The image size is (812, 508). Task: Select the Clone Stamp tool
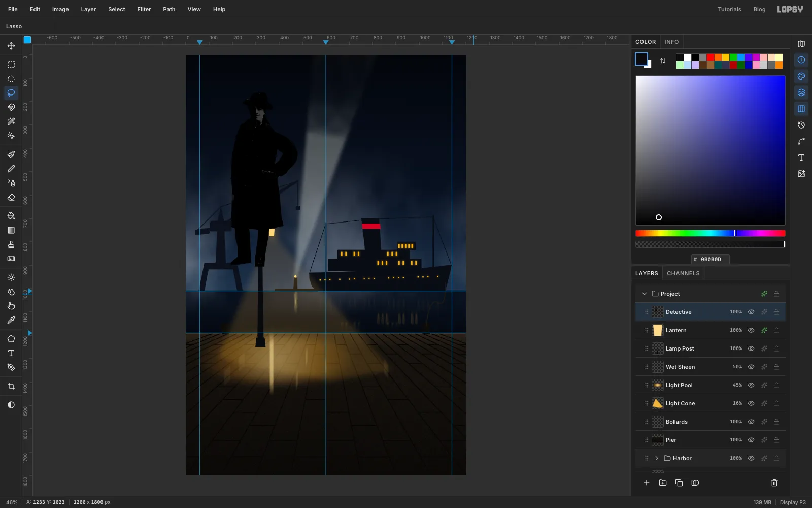tap(11, 244)
